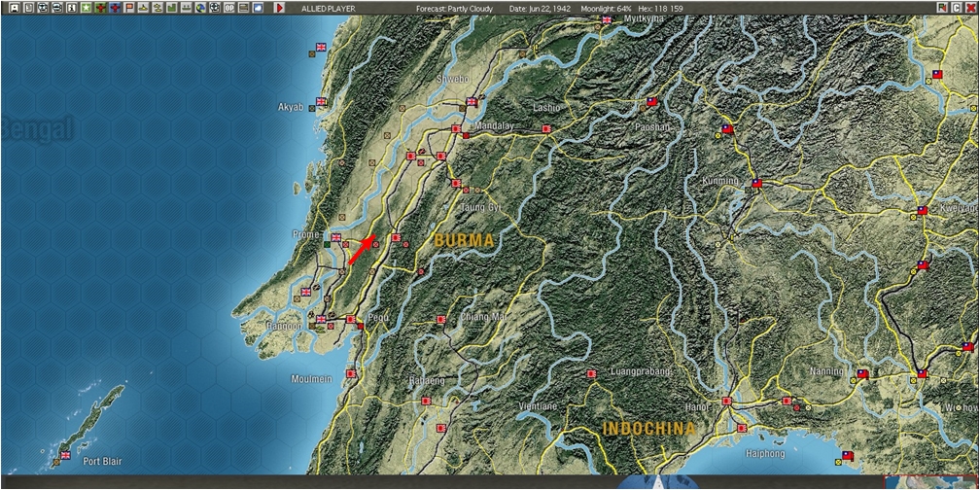This screenshot has width=980, height=490.
Task: Click the 'C' icon at top right
Action: pyautogui.click(x=956, y=8)
